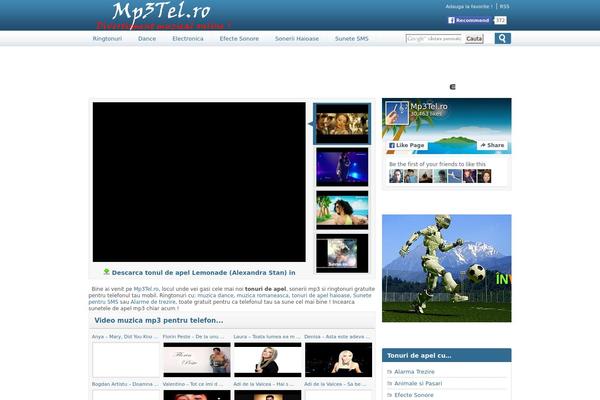Click the folder icon beside Animale si Pasari
This screenshot has height=400, width=600.
[390, 383]
